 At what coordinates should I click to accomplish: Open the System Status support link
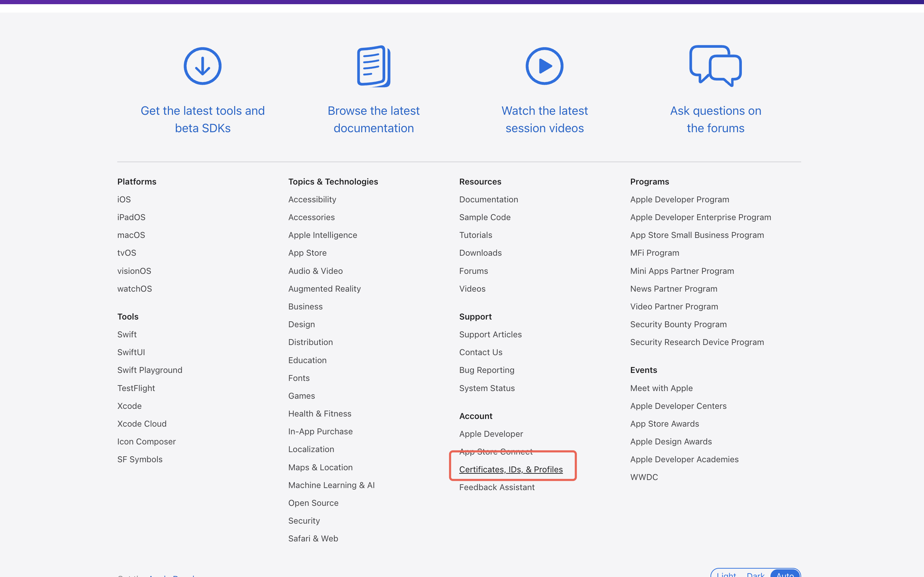(487, 388)
